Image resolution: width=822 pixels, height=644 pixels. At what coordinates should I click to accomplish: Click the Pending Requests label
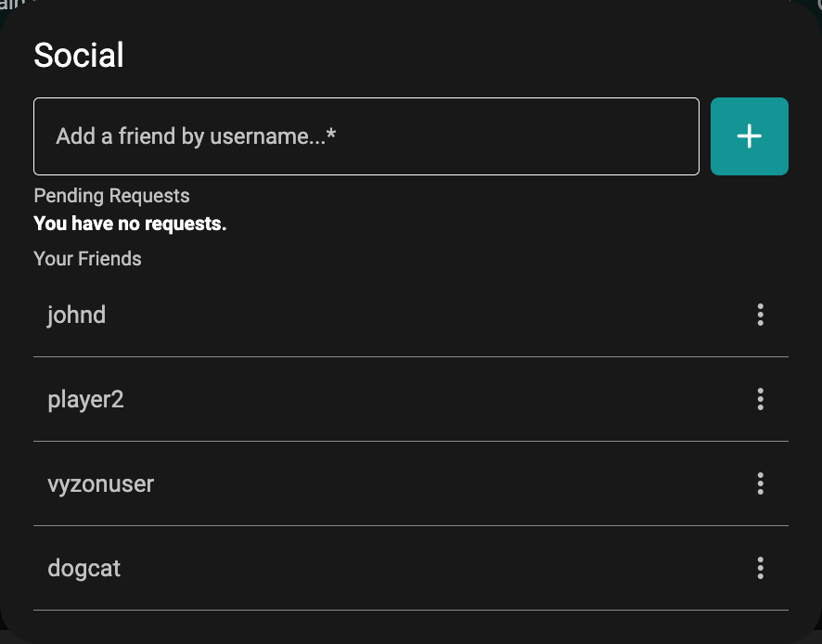click(x=111, y=196)
